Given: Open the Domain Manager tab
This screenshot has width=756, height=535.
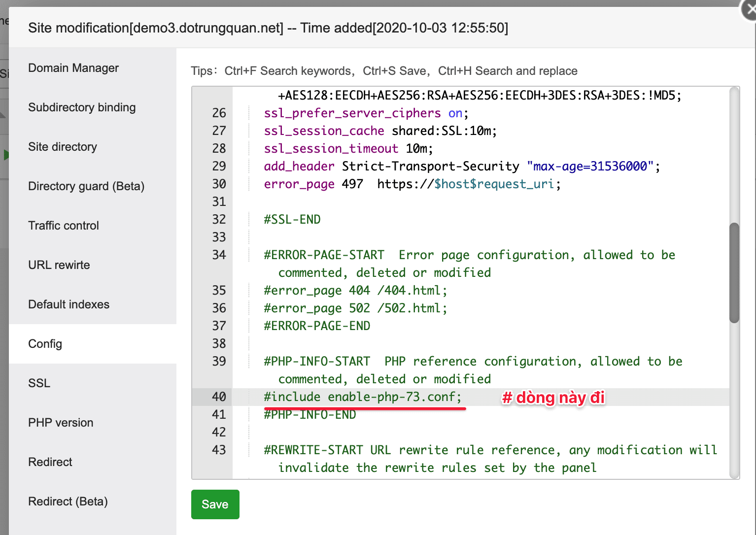Looking at the screenshot, I should click(x=73, y=68).
